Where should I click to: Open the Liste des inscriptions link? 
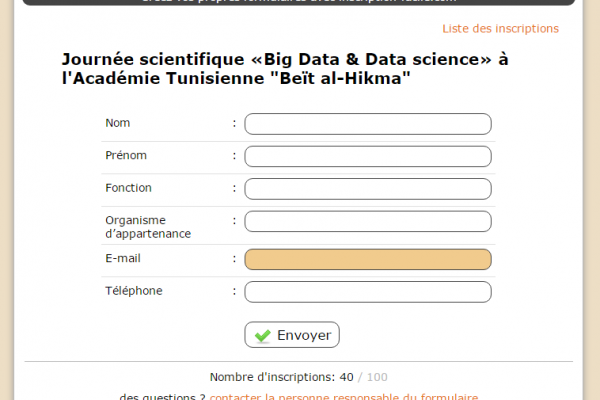tap(501, 29)
